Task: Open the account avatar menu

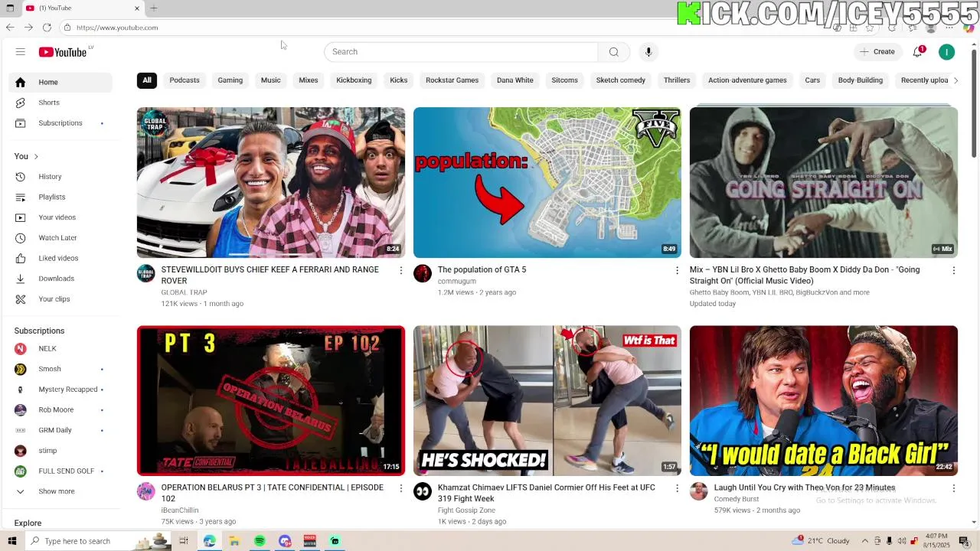Action: click(947, 52)
